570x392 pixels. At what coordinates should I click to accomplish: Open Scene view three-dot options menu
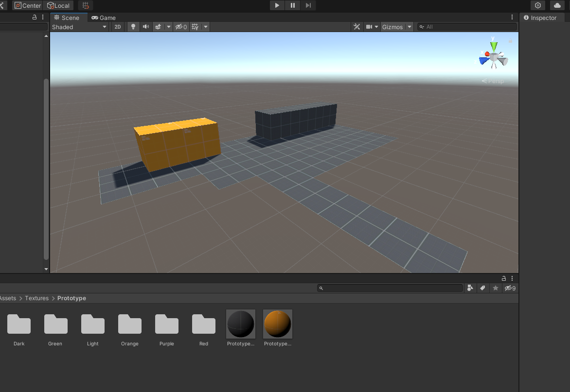(x=512, y=17)
